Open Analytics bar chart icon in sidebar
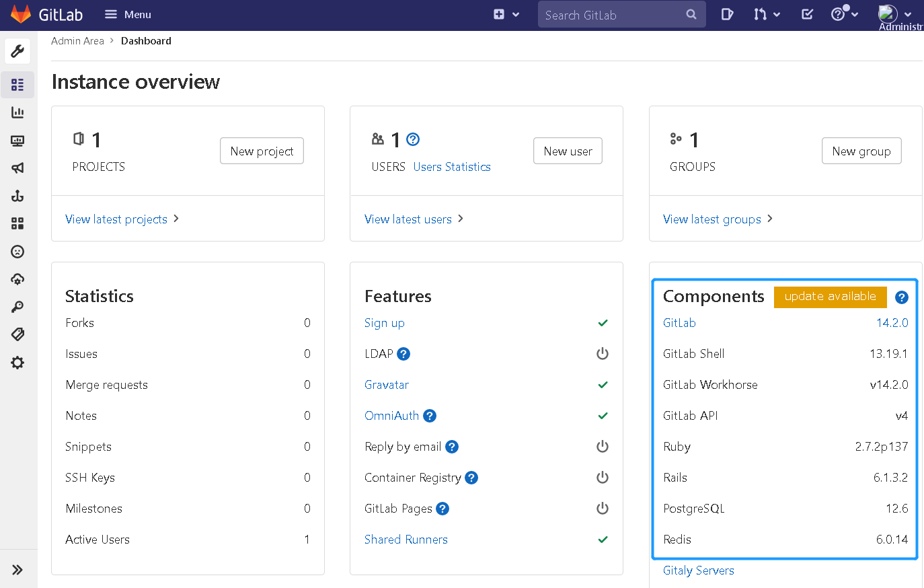This screenshot has height=588, width=924. [17, 112]
